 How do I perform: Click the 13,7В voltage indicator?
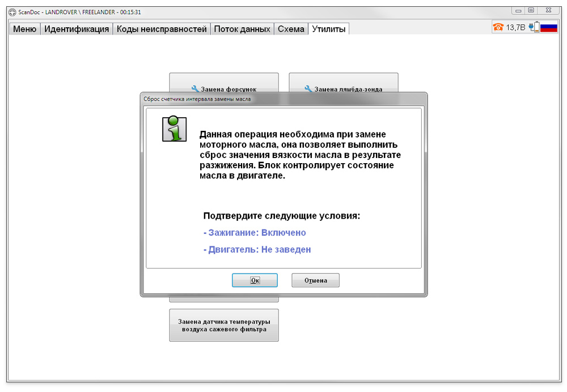point(515,27)
